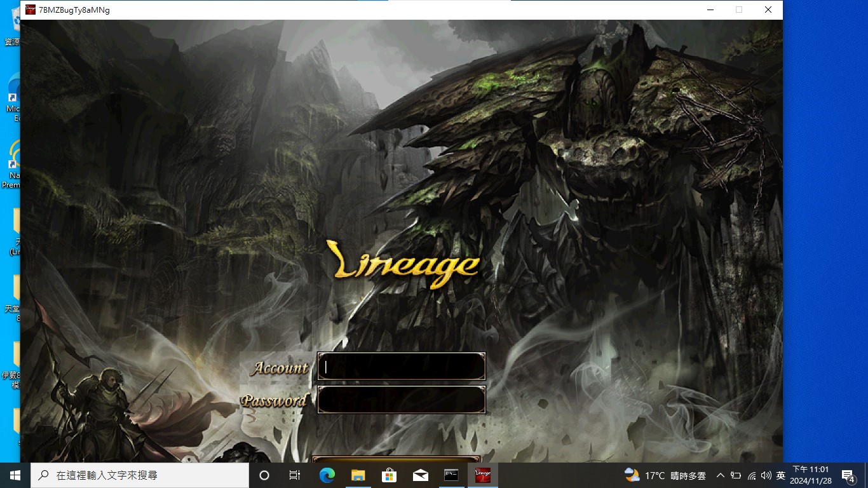
Task: Open the Windows Start menu
Action: coord(15,475)
